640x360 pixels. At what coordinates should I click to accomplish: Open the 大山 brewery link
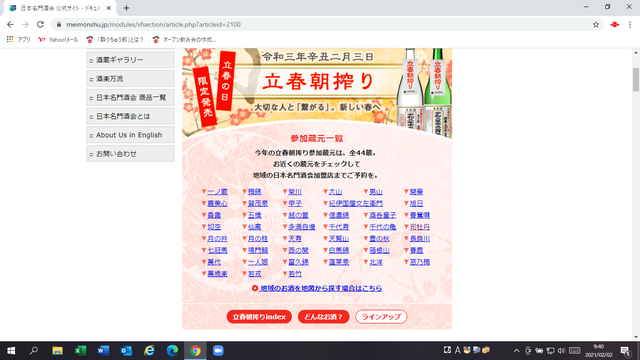(336, 191)
